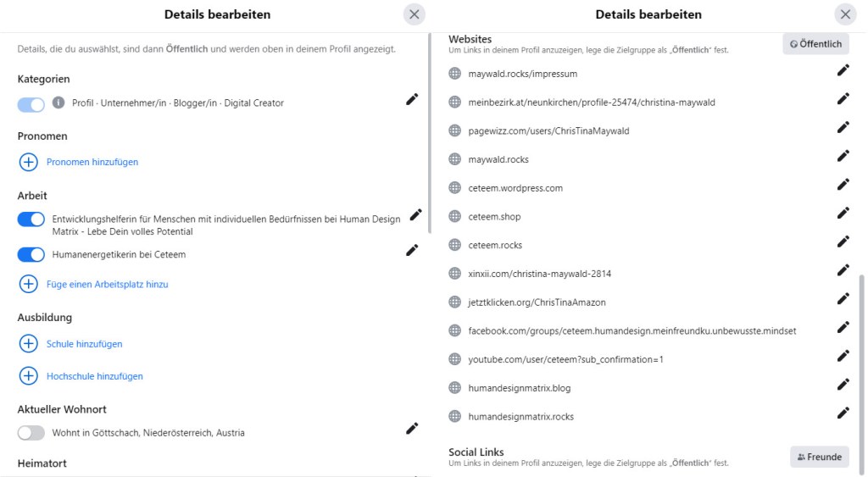Enable the Wohnt in Göttschach toggle

tap(31, 433)
